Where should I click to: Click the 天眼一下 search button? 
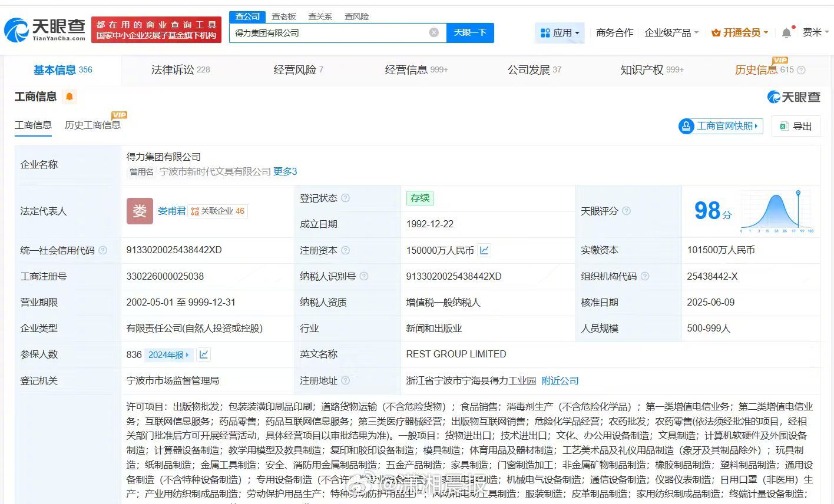pyautogui.click(x=469, y=32)
